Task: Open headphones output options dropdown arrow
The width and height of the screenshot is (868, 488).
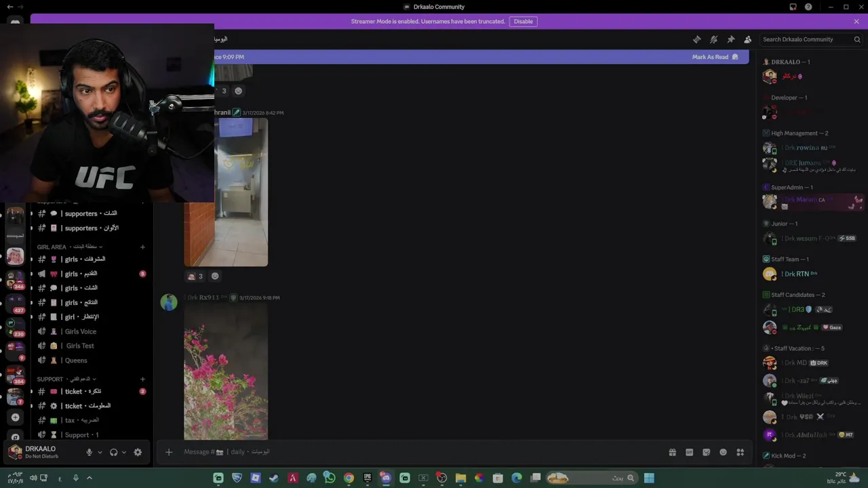Action: click(x=123, y=452)
